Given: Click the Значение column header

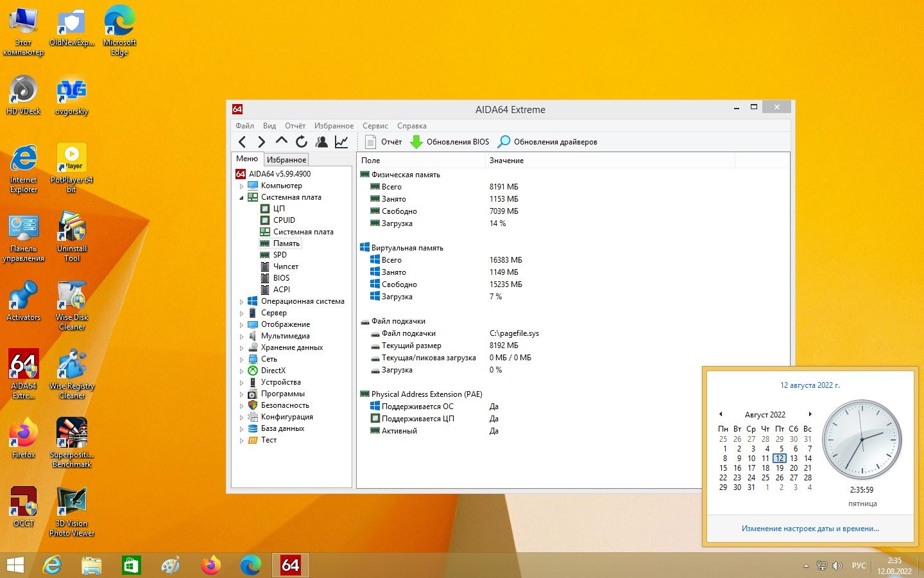Looking at the screenshot, I should (x=610, y=161).
